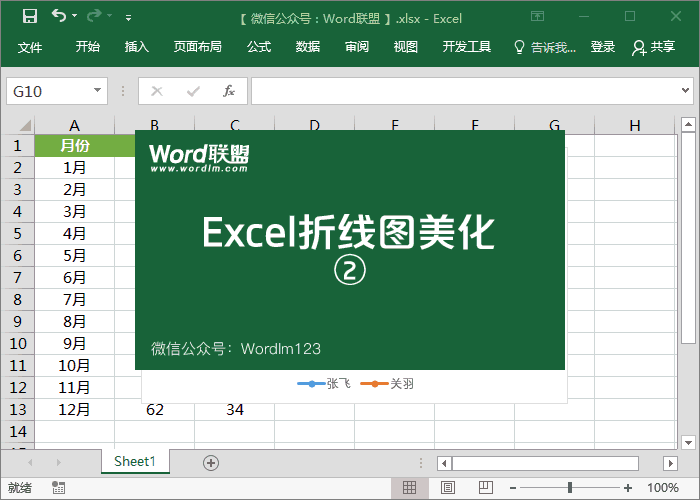700x500 pixels.
Task: Switch to the 插入 ribbon tab
Action: pos(137,46)
